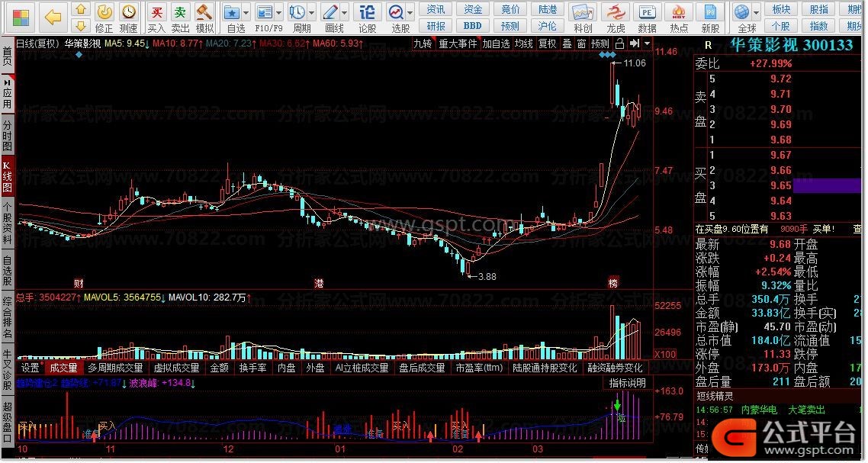The height and width of the screenshot is (463, 868).
Task: Switch to the 虚拟成交量 tab
Action: pos(176,368)
